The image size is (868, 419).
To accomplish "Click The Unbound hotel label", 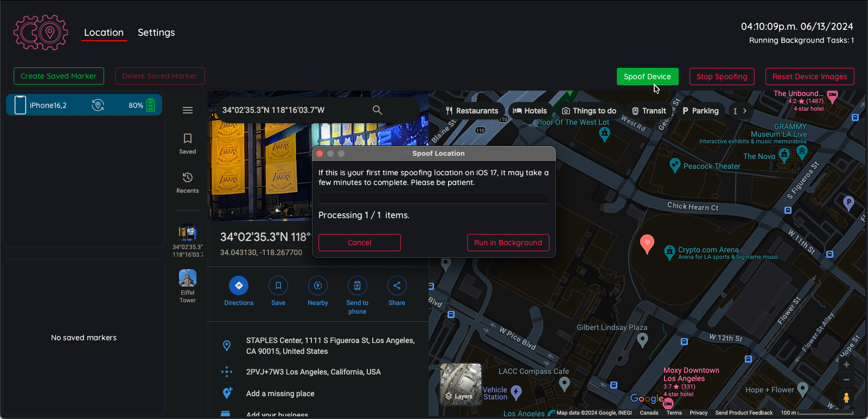I will coord(799,93).
